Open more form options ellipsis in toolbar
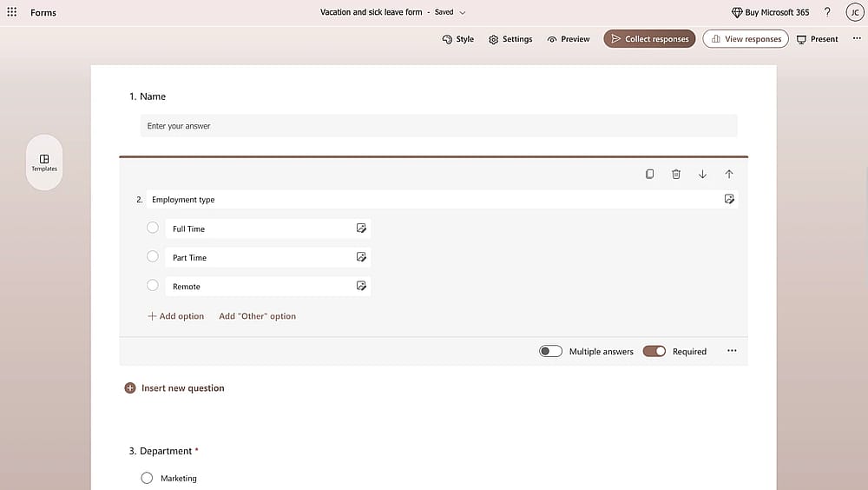The width and height of the screenshot is (868, 490). pos(857,38)
